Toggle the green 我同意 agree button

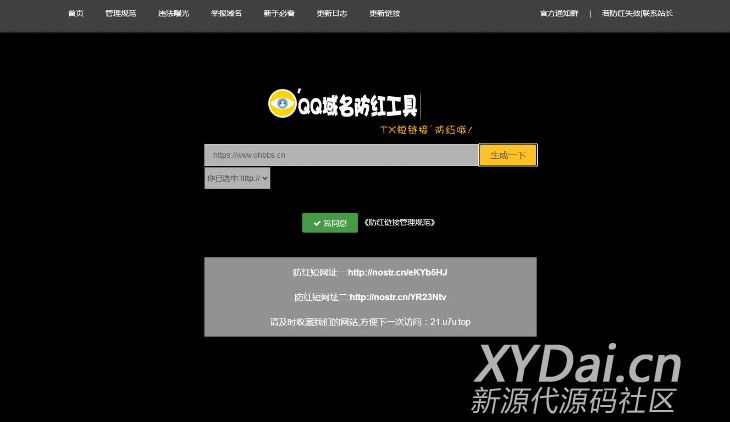tap(330, 223)
